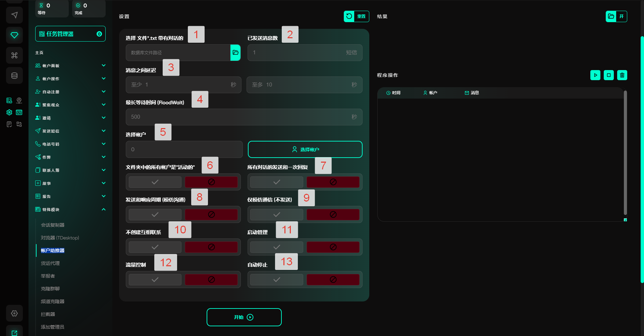The height and width of the screenshot is (336, 644).
Task: Open settings gear icon at bottom left
Action: (x=14, y=313)
